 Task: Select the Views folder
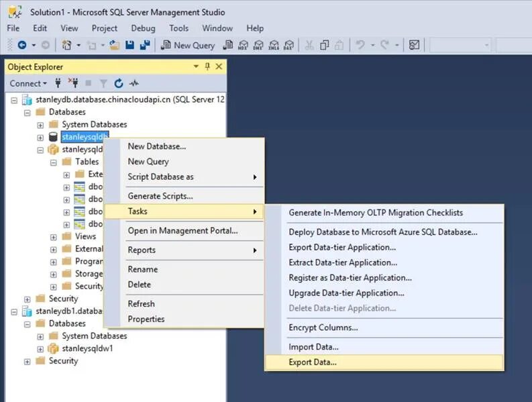point(85,236)
